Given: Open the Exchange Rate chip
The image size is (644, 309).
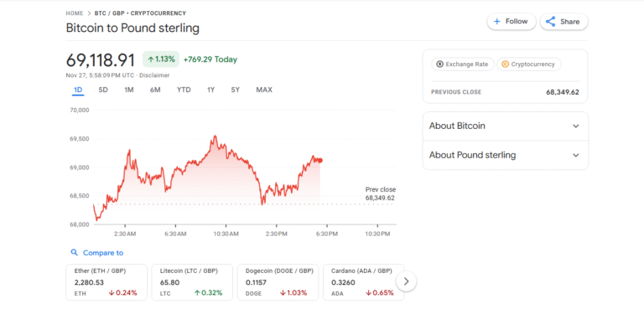Looking at the screenshot, I should point(463,64).
